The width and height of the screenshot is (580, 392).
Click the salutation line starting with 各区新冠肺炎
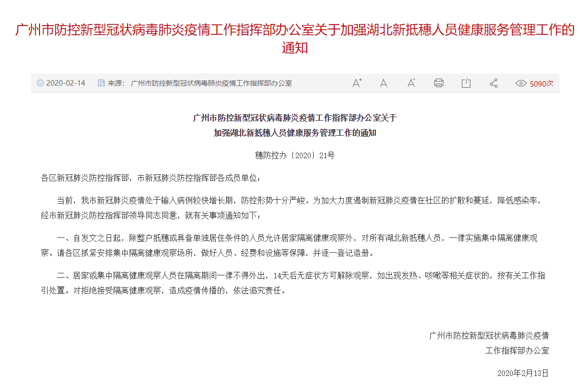point(151,178)
